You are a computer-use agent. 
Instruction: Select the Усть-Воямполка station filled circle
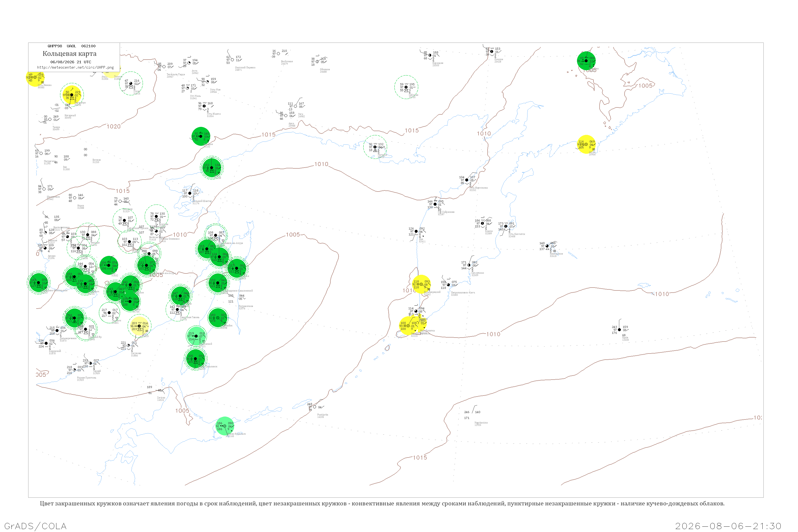click(467, 180)
